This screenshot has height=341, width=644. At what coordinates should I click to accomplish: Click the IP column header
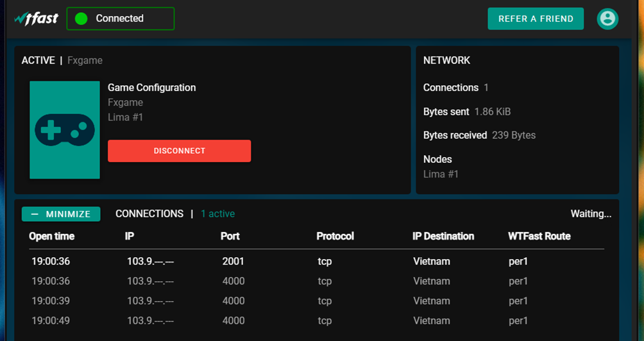click(130, 237)
